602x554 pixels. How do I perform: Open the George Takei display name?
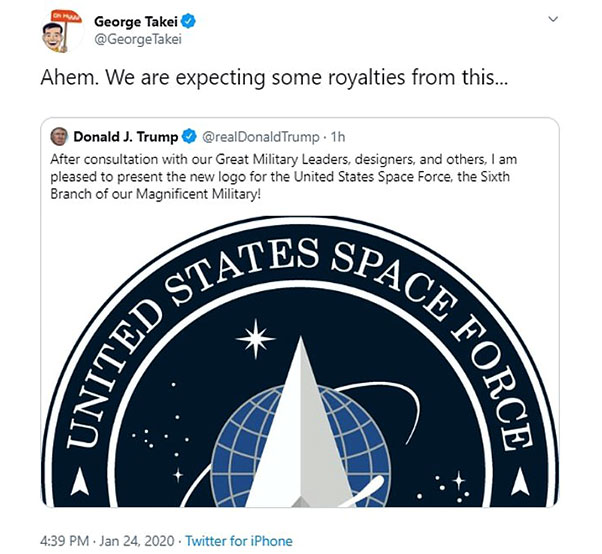tap(136, 22)
